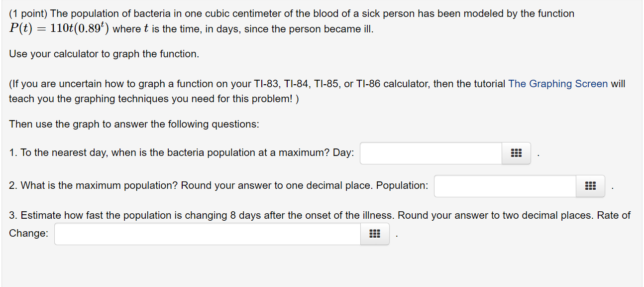Open equation editor icon beside Rate of Change field
The image size is (644, 287).
[x=375, y=234]
